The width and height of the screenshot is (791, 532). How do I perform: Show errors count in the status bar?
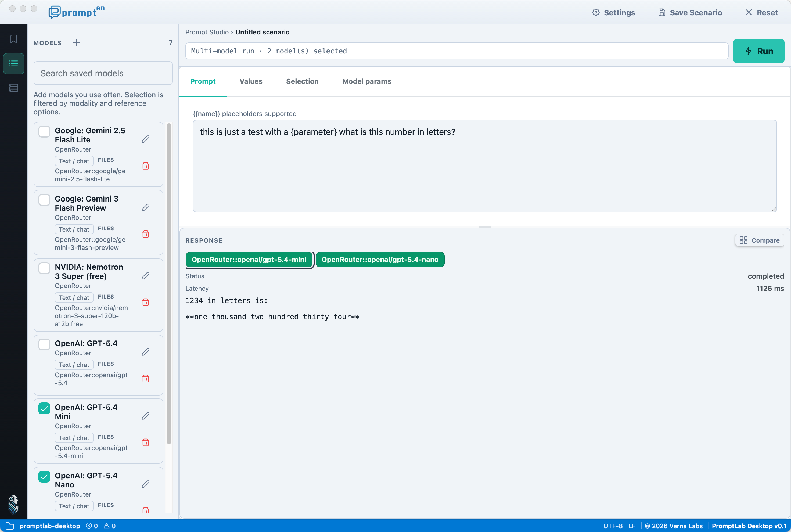[92, 526]
